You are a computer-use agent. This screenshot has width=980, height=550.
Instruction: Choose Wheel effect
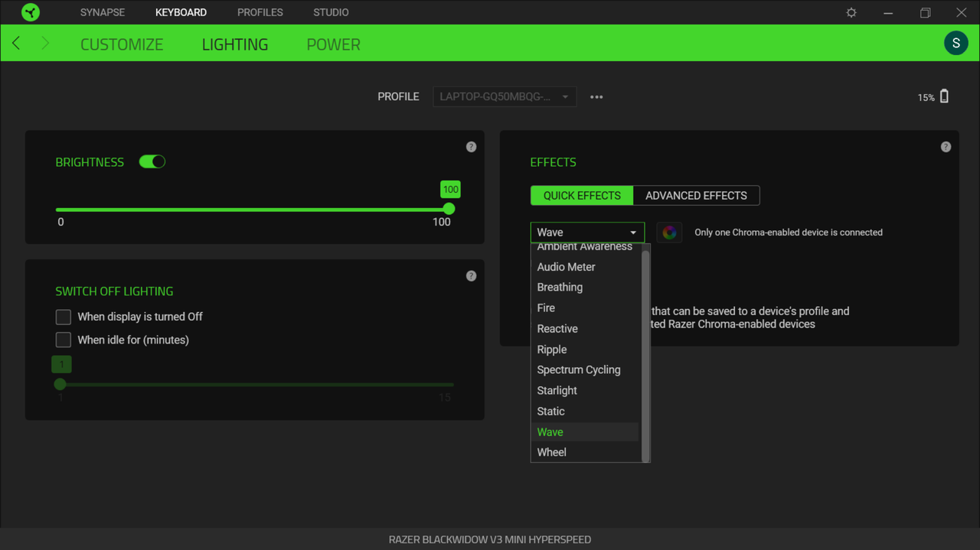tap(586, 453)
